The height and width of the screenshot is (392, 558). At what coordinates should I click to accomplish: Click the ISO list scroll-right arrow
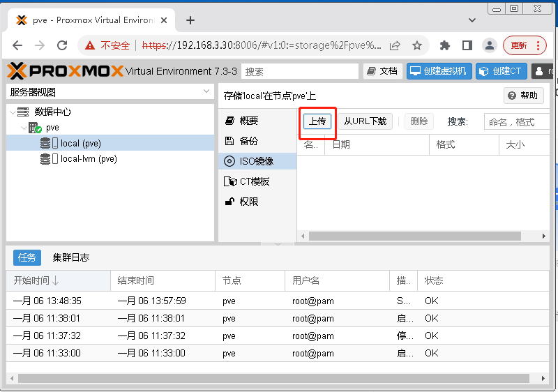point(544,236)
